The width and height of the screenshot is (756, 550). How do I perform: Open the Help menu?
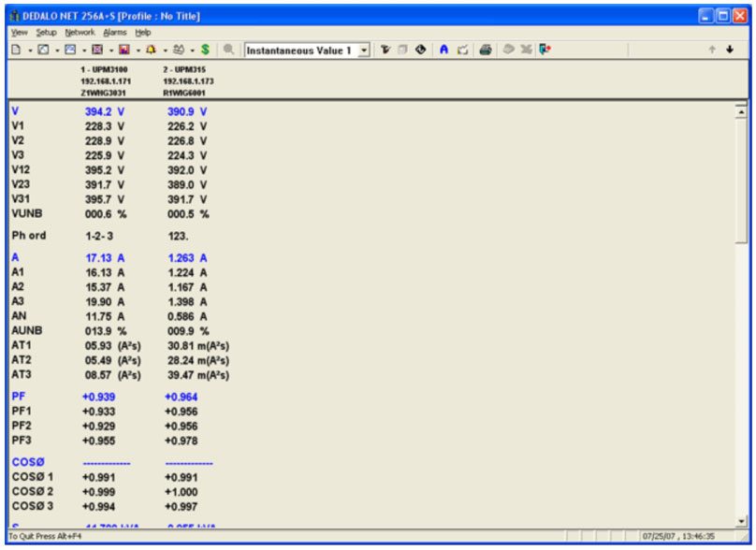[x=142, y=32]
